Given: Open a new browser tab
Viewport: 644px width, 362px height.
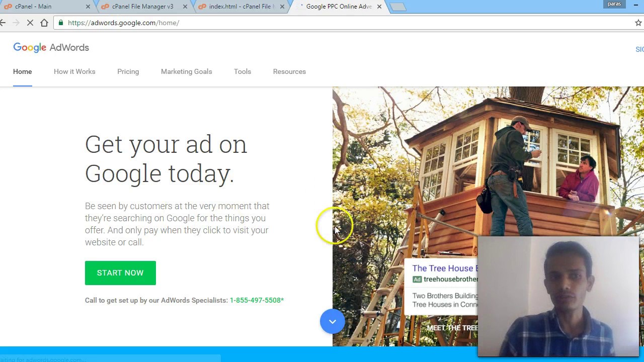Looking at the screenshot, I should (397, 7).
